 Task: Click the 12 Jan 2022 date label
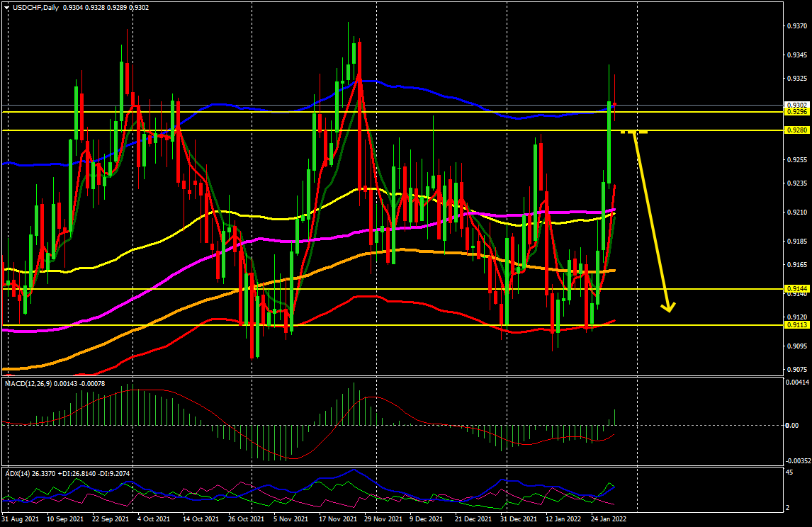tap(563, 518)
